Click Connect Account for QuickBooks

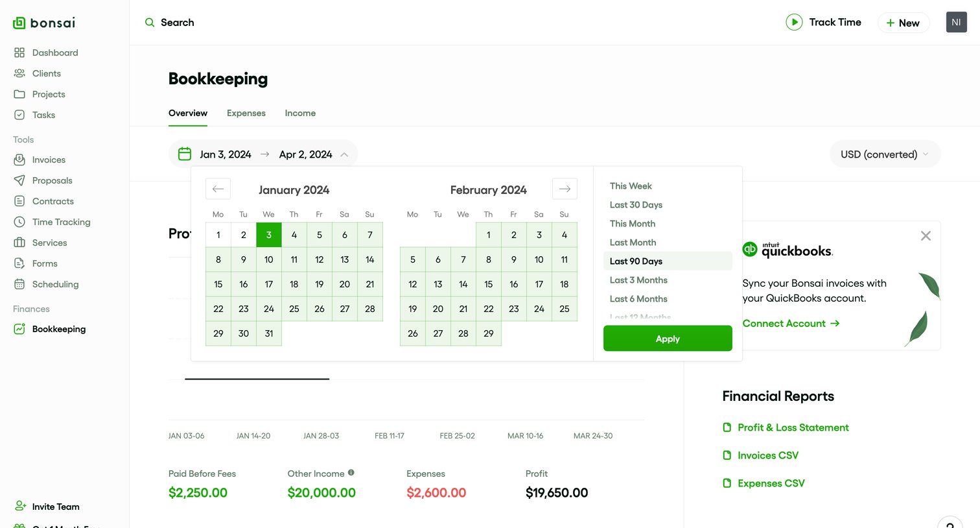coord(791,323)
